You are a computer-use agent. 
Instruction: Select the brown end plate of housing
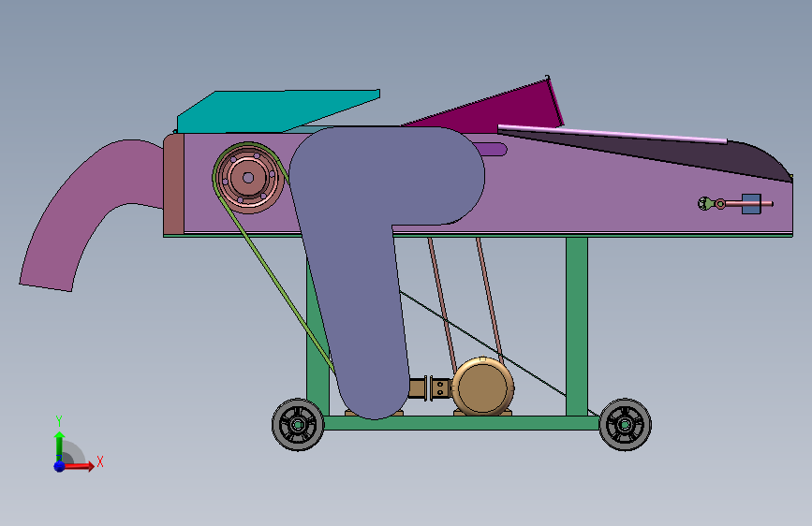173,184
